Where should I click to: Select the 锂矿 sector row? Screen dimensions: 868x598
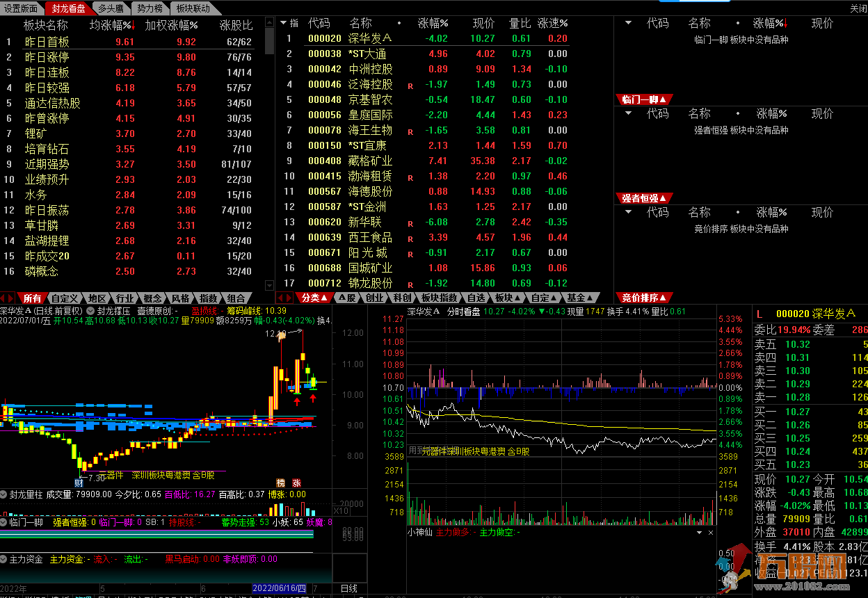point(132,134)
